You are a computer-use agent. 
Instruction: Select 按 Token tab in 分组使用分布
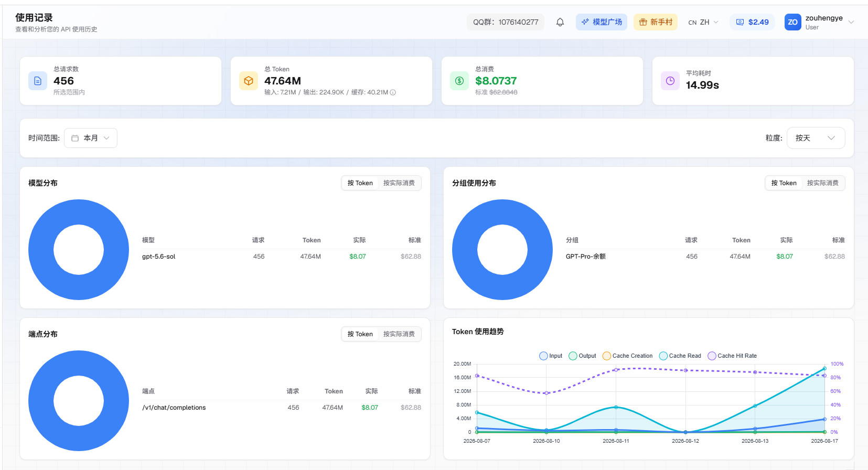pyautogui.click(x=784, y=183)
